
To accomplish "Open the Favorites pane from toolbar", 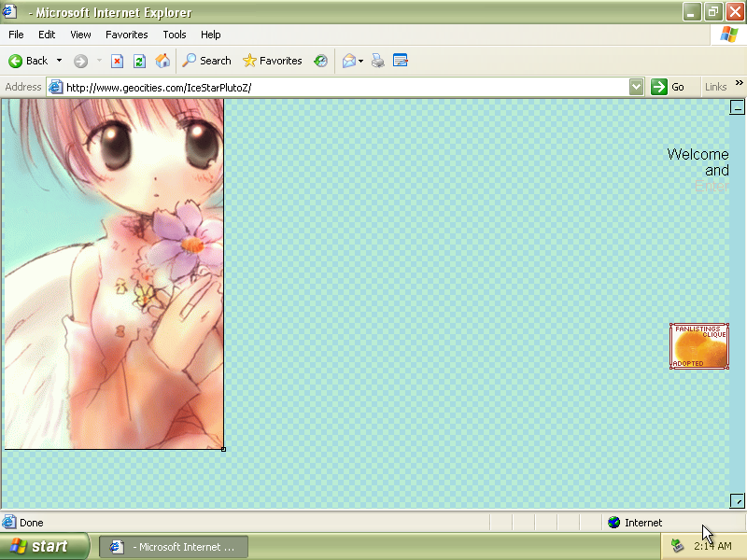I will (272, 61).
